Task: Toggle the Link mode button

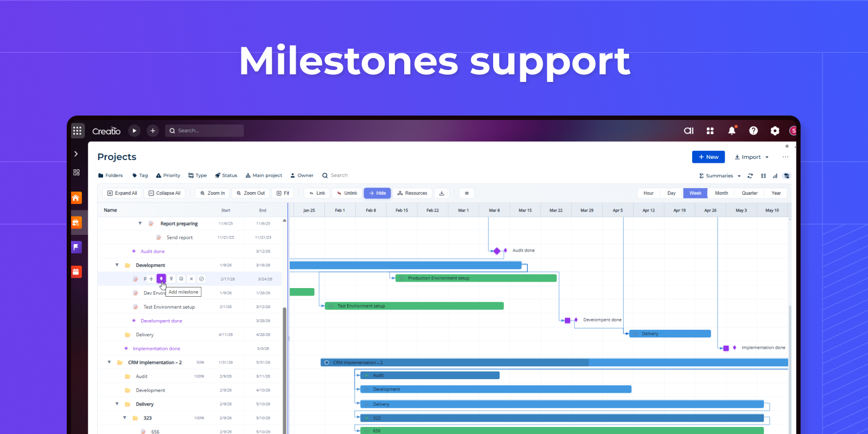Action: (317, 193)
